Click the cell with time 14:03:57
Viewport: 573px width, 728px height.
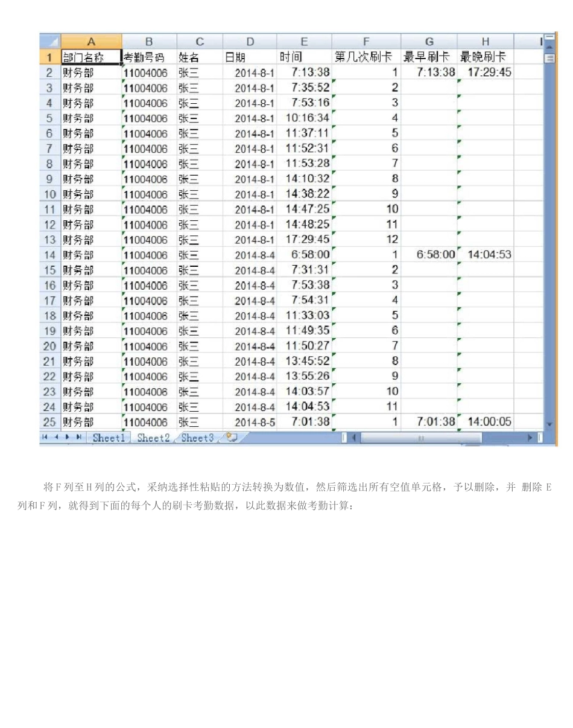[304, 391]
